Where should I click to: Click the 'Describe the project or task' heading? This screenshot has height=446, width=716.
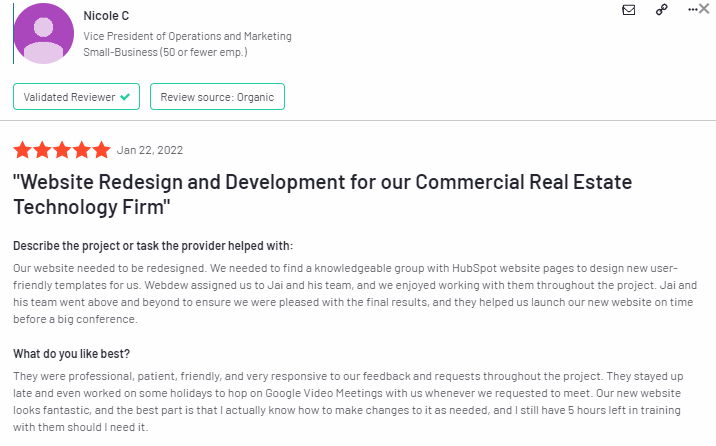pos(153,246)
